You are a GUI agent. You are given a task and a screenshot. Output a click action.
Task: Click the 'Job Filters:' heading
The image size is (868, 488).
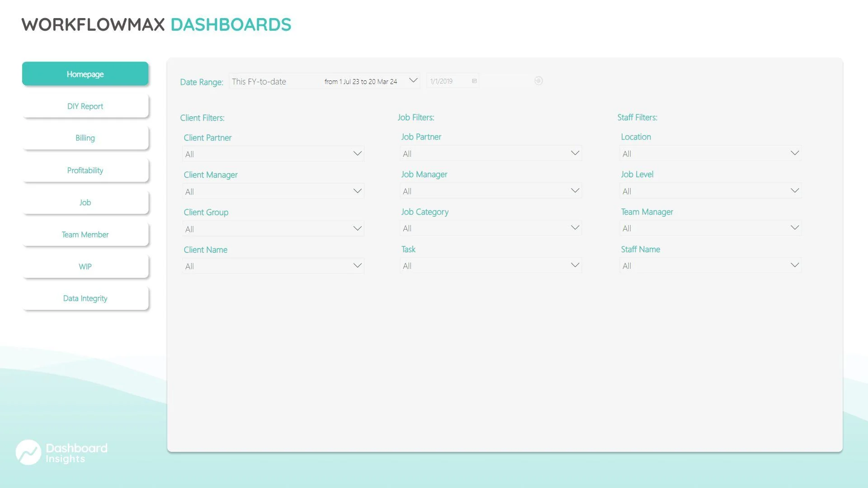coord(416,117)
